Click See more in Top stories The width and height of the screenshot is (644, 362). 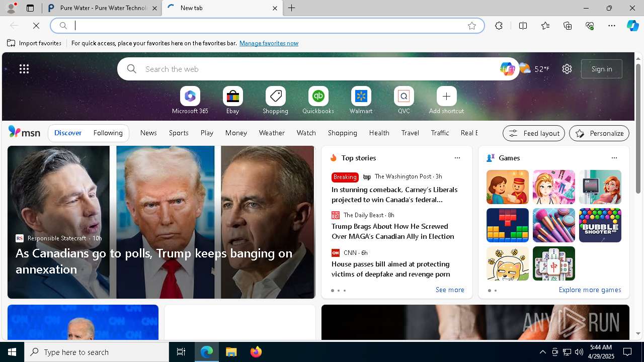[450, 290]
